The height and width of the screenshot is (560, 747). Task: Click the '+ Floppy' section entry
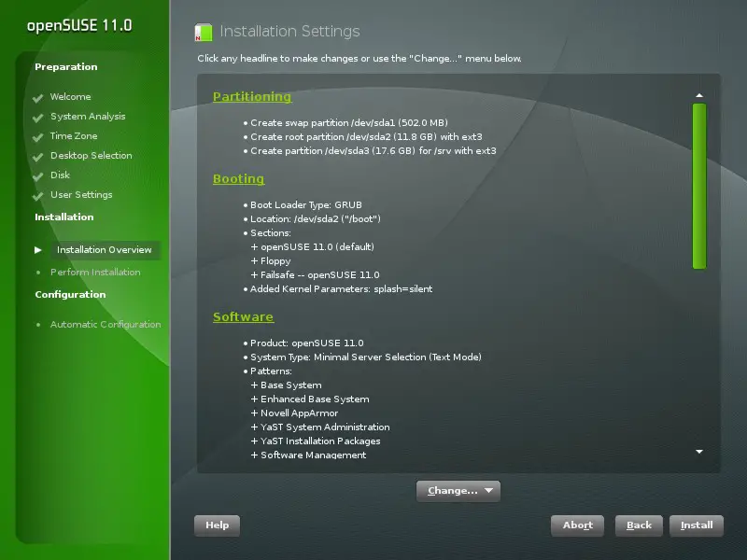click(x=271, y=261)
